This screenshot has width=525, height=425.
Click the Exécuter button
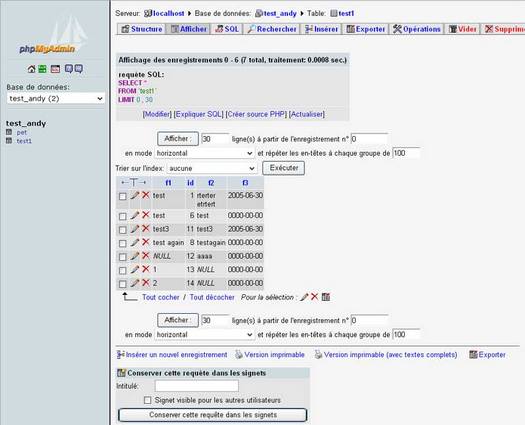284,168
